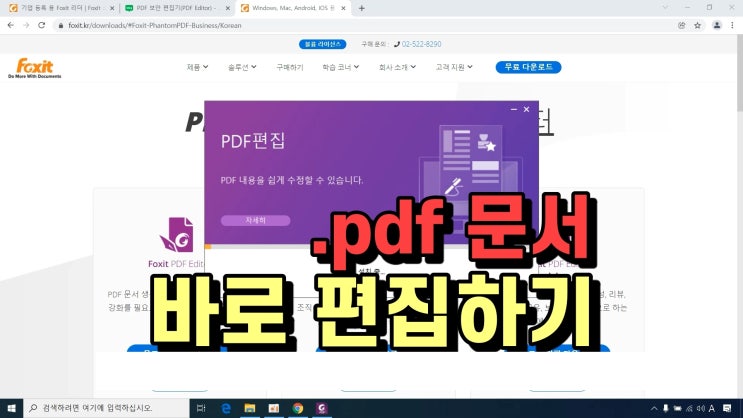Click Windows search box
The height and width of the screenshot is (418, 743).
tap(106, 408)
